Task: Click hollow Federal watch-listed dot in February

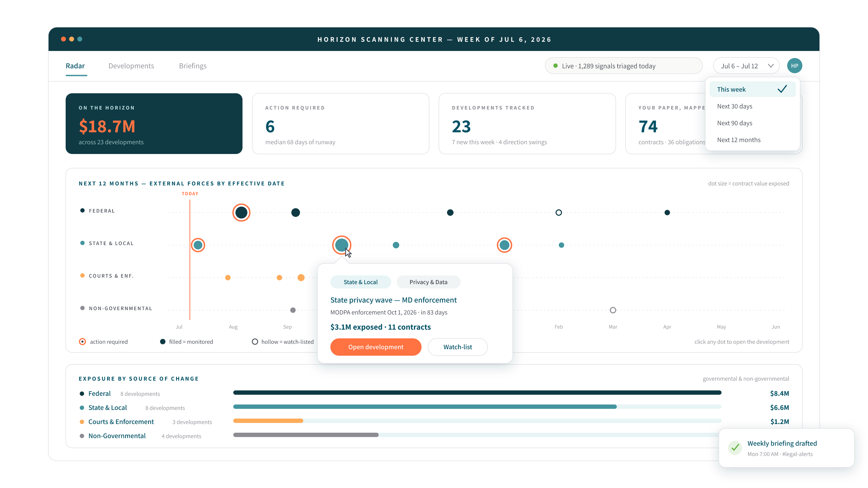Action: coord(559,213)
